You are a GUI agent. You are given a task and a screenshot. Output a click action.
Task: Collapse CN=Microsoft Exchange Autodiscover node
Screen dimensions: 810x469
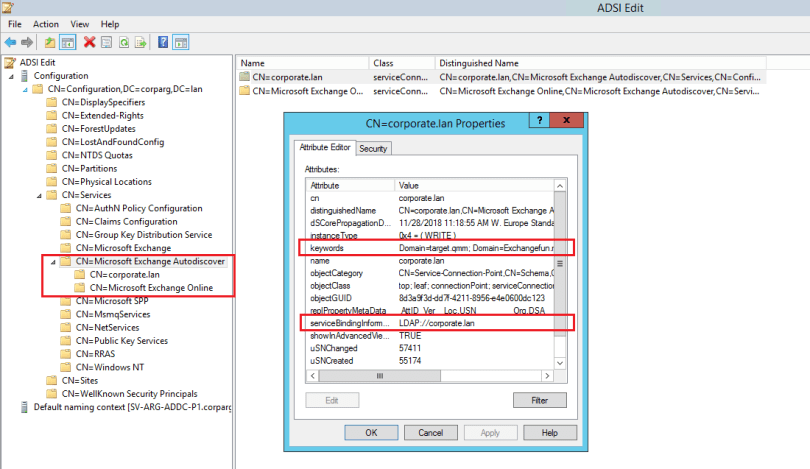52,261
